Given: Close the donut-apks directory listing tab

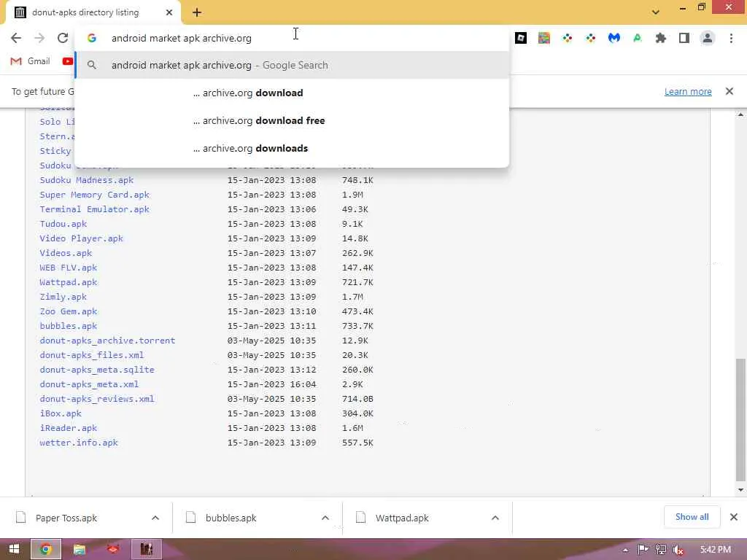Looking at the screenshot, I should tap(169, 12).
